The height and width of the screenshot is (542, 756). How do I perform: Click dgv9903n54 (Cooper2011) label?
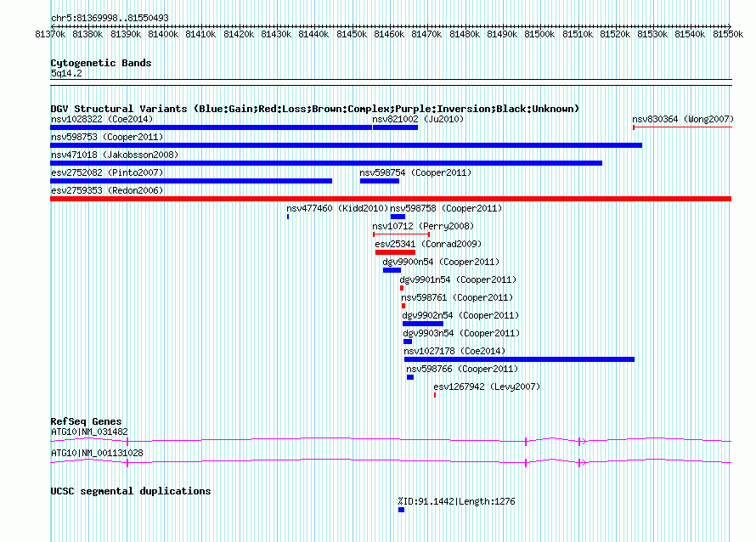coord(461,333)
